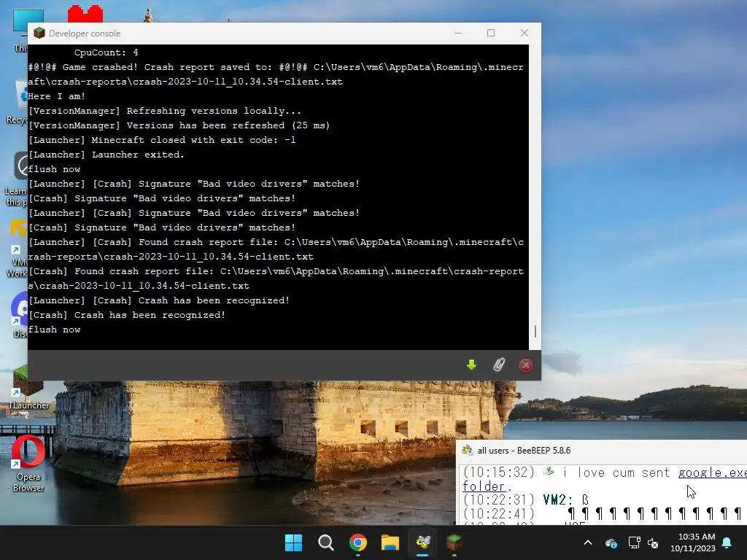Show hidden system tray icons
This screenshot has width=747, height=560.
click(x=588, y=542)
